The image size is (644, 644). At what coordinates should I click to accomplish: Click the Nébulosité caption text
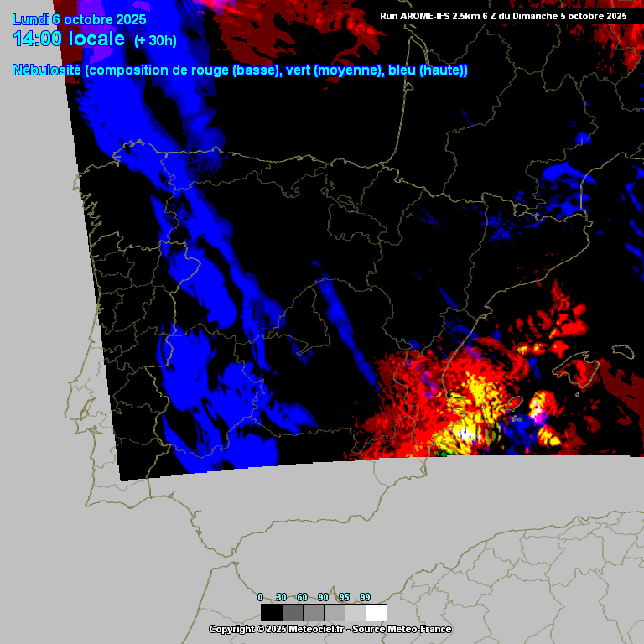pos(47,70)
